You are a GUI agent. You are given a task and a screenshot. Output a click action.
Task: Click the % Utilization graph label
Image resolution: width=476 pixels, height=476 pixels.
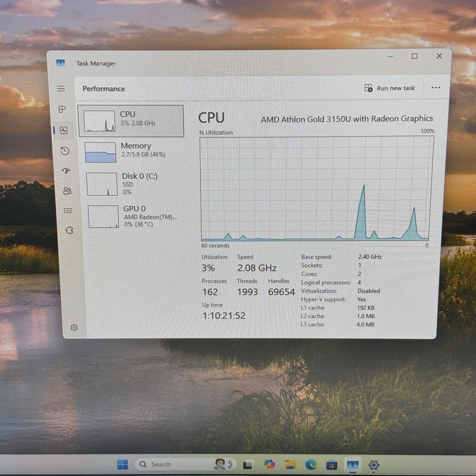(x=216, y=133)
